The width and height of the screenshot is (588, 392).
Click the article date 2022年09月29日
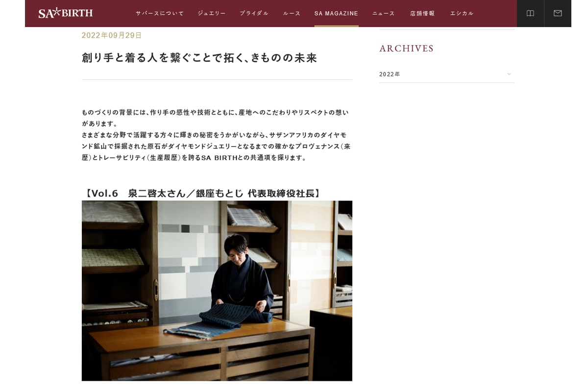pos(112,35)
